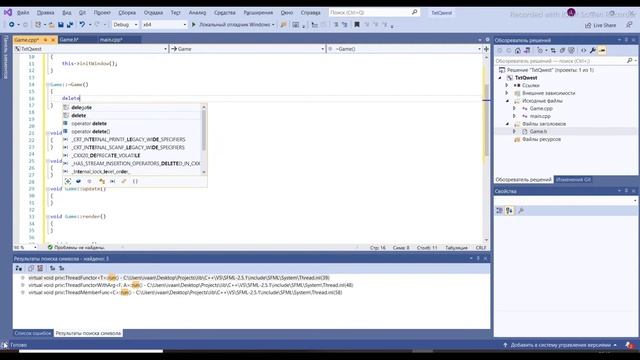Image resolution: width=640 pixels, height=360 pixels.
Task: Click Добавить в систему управления версиями
Action: click(x=560, y=345)
